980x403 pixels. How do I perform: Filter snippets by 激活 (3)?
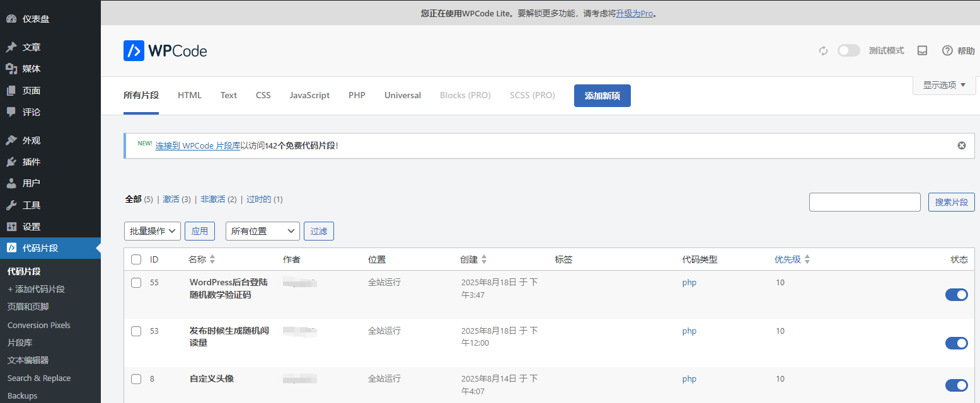[x=176, y=200]
